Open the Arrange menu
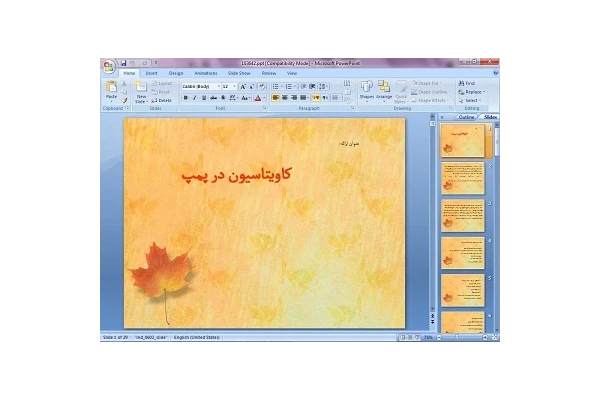The width and height of the screenshot is (600, 400). (x=384, y=90)
